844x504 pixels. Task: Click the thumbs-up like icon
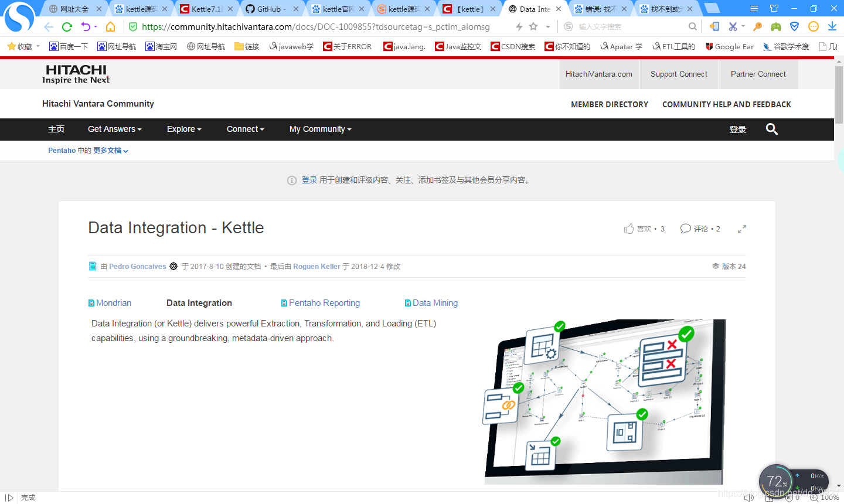(x=629, y=229)
